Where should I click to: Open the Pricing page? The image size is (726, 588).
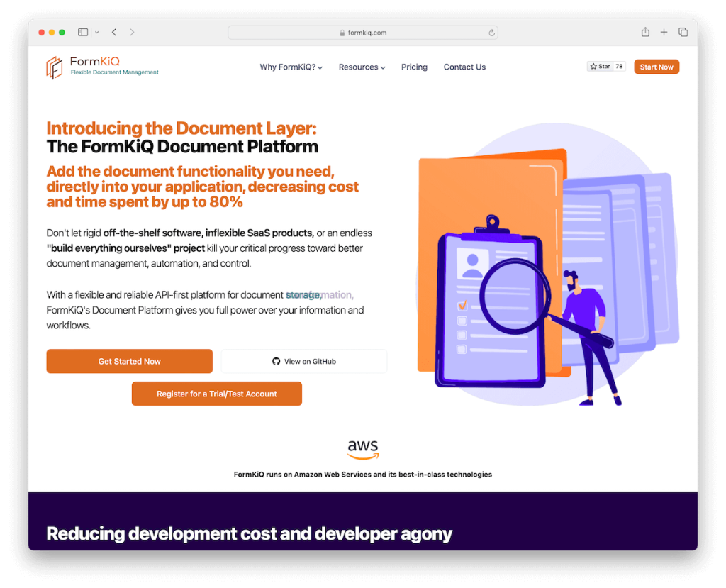(414, 67)
